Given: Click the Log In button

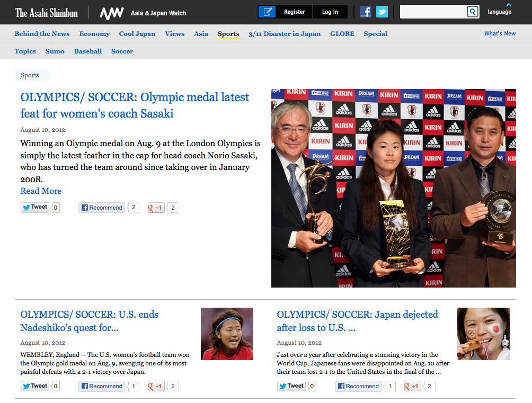Looking at the screenshot, I should pyautogui.click(x=330, y=12).
